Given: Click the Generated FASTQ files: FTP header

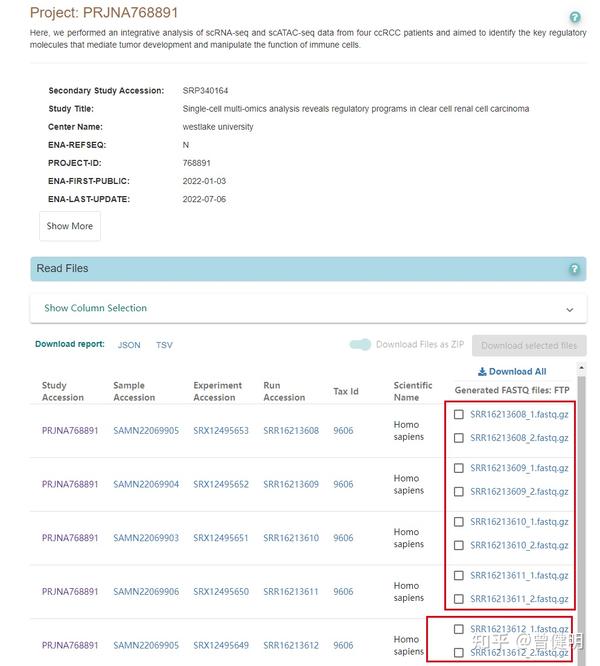Looking at the screenshot, I should click(512, 390).
